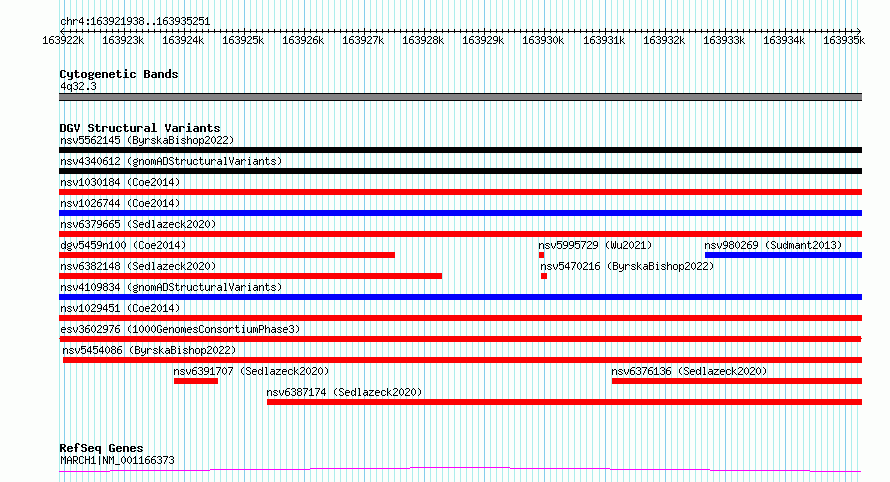Click the red bar under nsv6376136
The width and height of the screenshot is (890, 482).
(737, 381)
